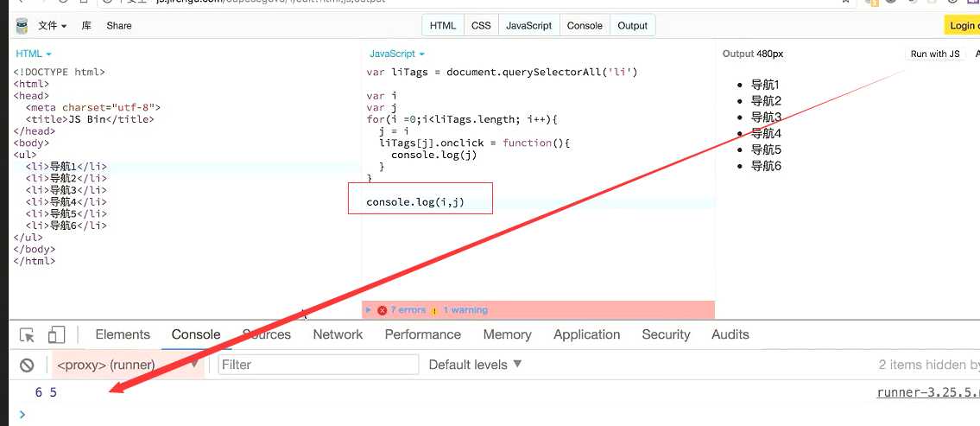Toggle the HTML panel button
Viewport: 980px width, 426px height.
tap(443, 26)
